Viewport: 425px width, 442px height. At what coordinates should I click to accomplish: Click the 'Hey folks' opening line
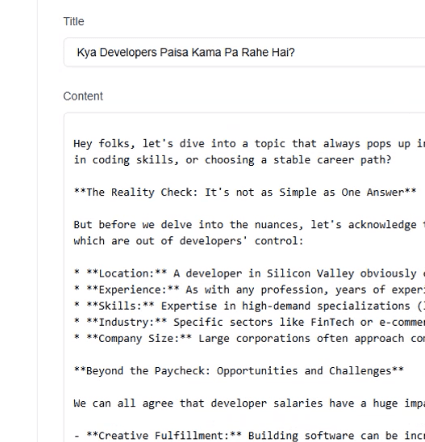coord(249,144)
